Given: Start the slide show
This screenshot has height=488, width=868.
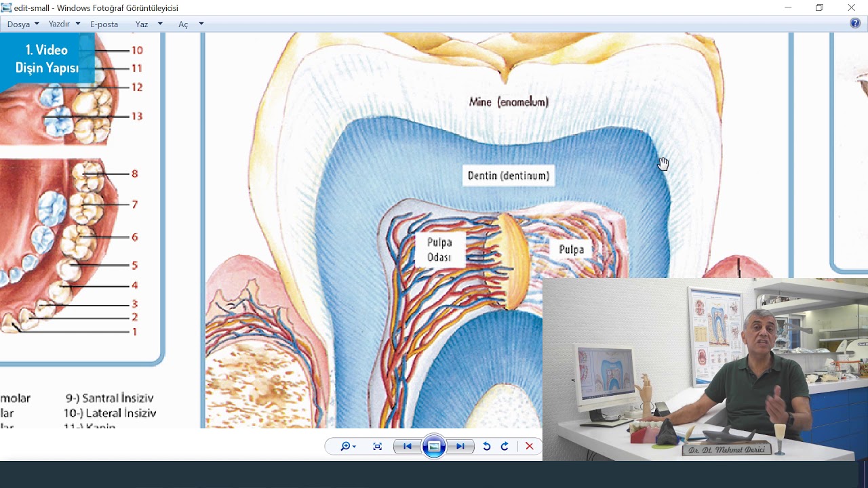Looking at the screenshot, I should click(x=434, y=446).
